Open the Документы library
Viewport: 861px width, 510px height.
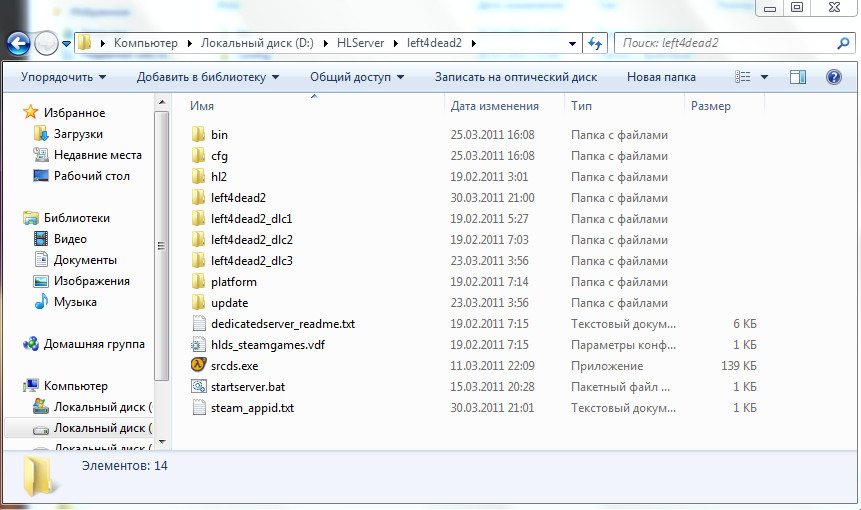click(x=85, y=260)
